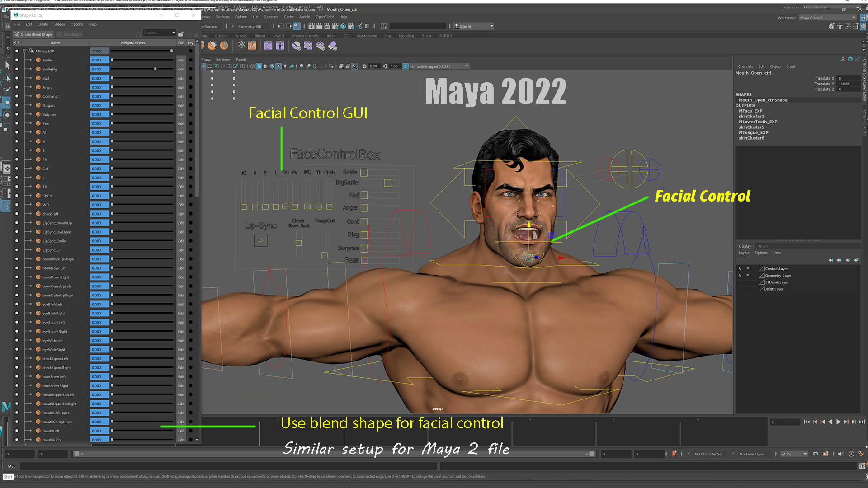Toggle visibility of eyeBlinkLeft target

coord(17,304)
